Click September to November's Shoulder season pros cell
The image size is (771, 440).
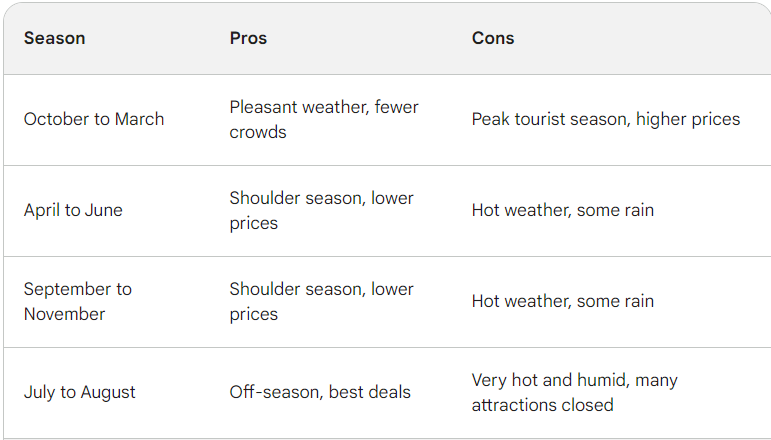322,301
